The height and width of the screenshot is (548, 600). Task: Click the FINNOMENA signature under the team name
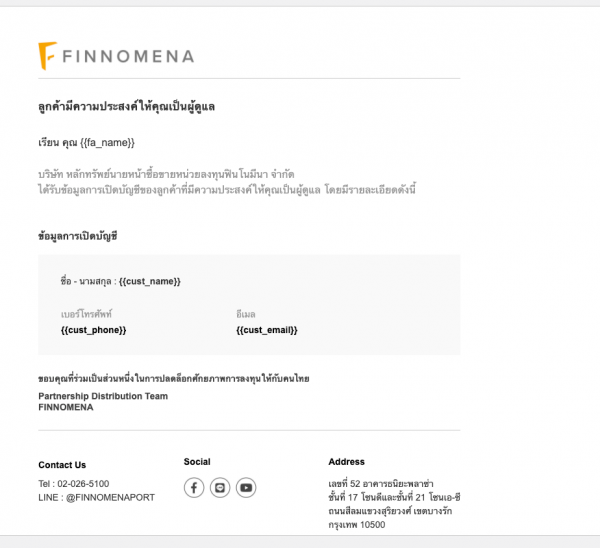click(65, 407)
